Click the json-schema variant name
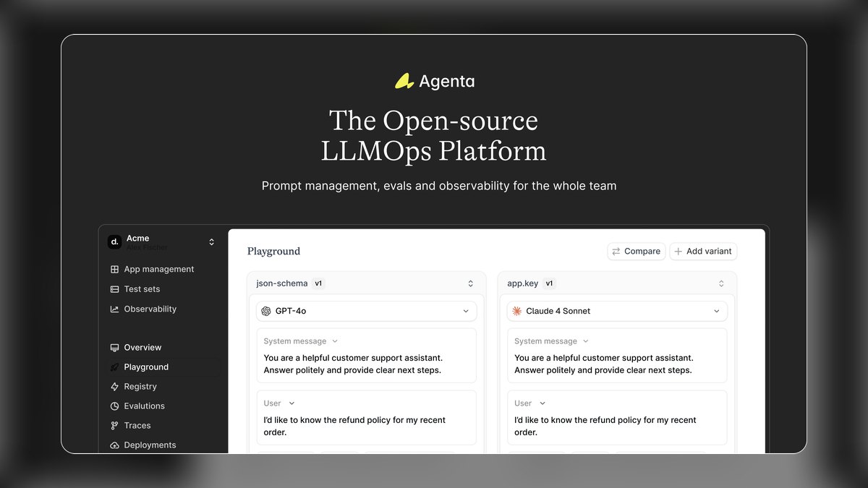This screenshot has width=868, height=488. 282,284
